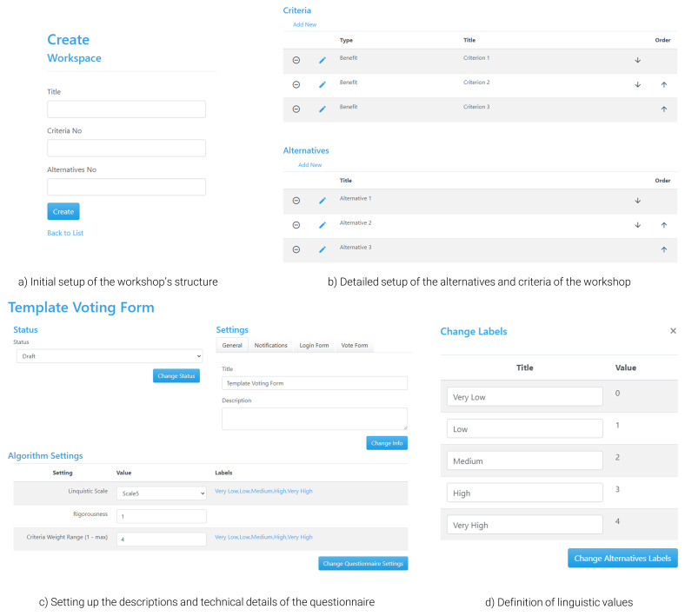Viewport: 685px width, 616px height.
Task: Move Criterion 3 up with arrow
Action: [x=664, y=109]
